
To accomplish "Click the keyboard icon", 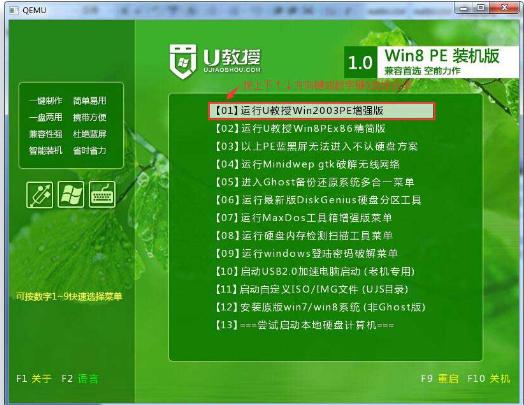I will 102,195.
